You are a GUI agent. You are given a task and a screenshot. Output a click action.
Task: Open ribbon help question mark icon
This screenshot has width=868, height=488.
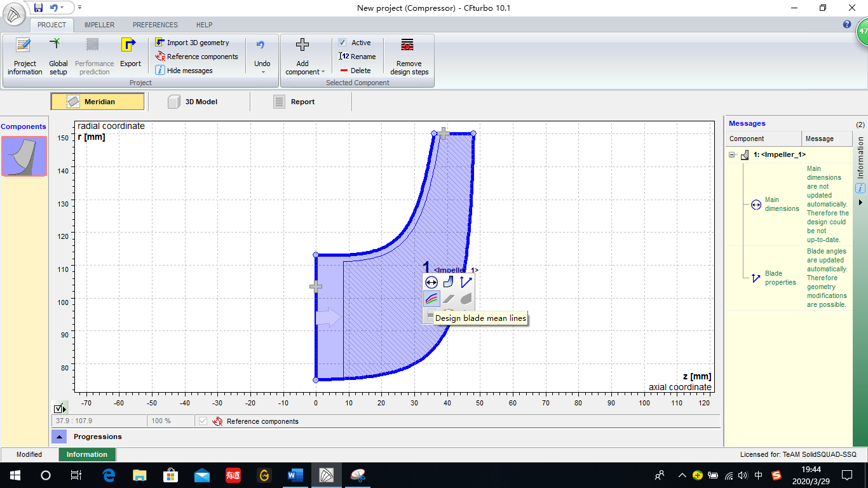847,25
